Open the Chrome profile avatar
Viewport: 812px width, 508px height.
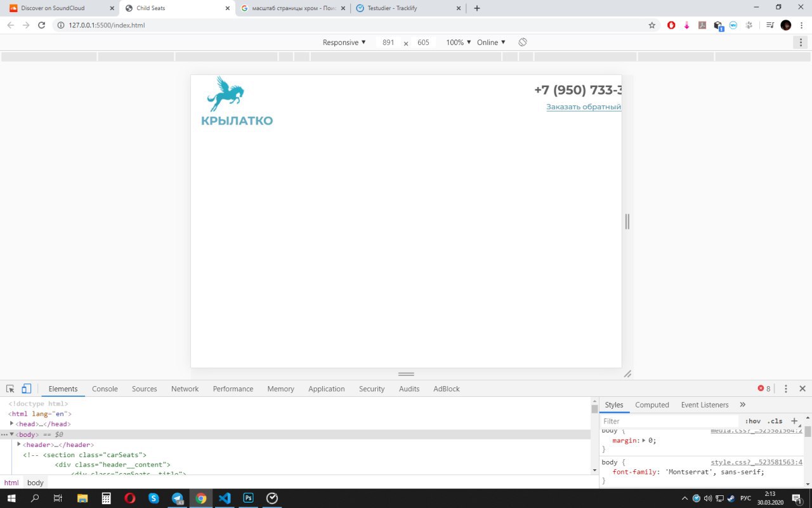786,25
